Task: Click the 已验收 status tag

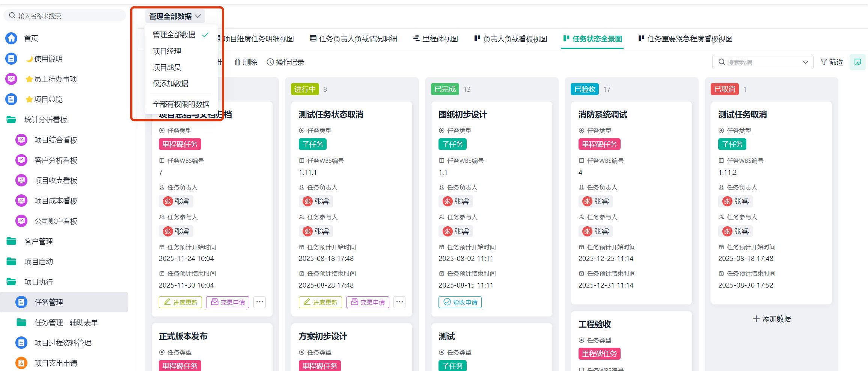Action: pos(585,89)
